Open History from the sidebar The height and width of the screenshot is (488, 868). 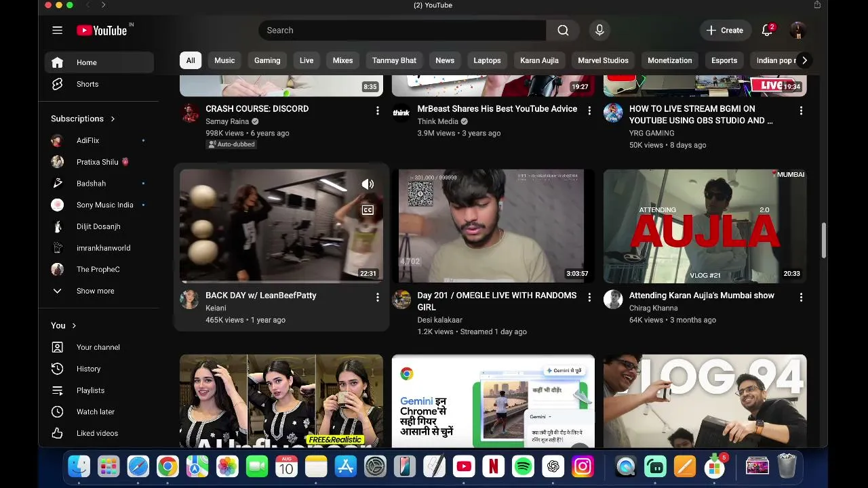[x=99, y=369]
